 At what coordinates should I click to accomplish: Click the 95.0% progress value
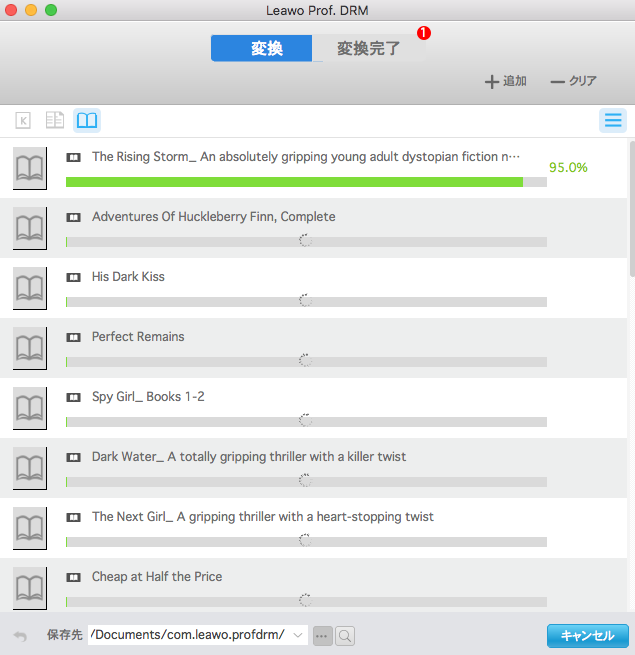point(568,168)
